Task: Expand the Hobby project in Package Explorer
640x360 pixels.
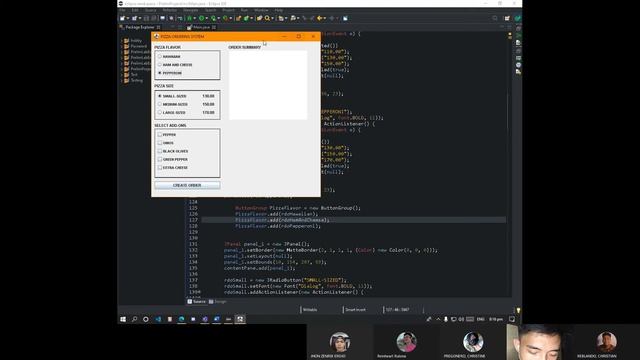Action: [x=122, y=40]
